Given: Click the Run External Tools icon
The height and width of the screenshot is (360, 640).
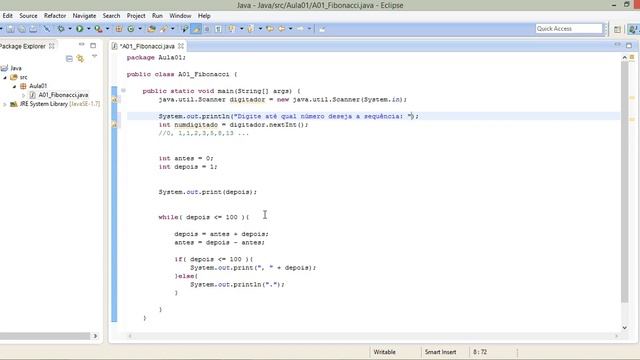Looking at the screenshot, I should [x=98, y=29].
